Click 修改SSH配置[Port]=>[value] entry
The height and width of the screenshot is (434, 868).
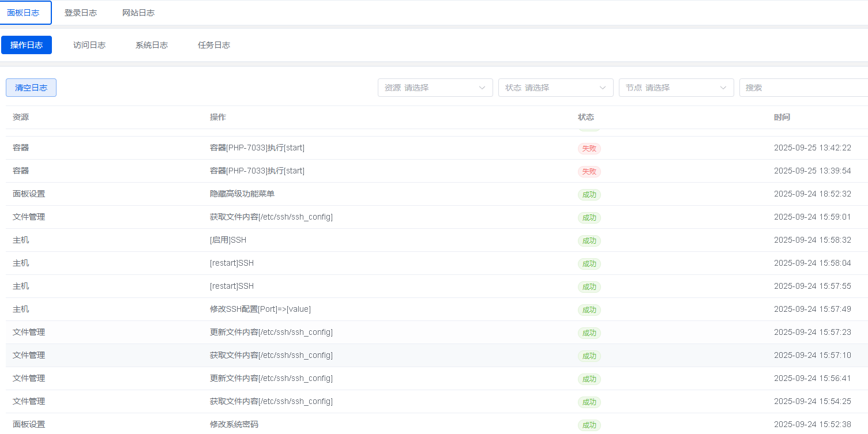click(260, 309)
